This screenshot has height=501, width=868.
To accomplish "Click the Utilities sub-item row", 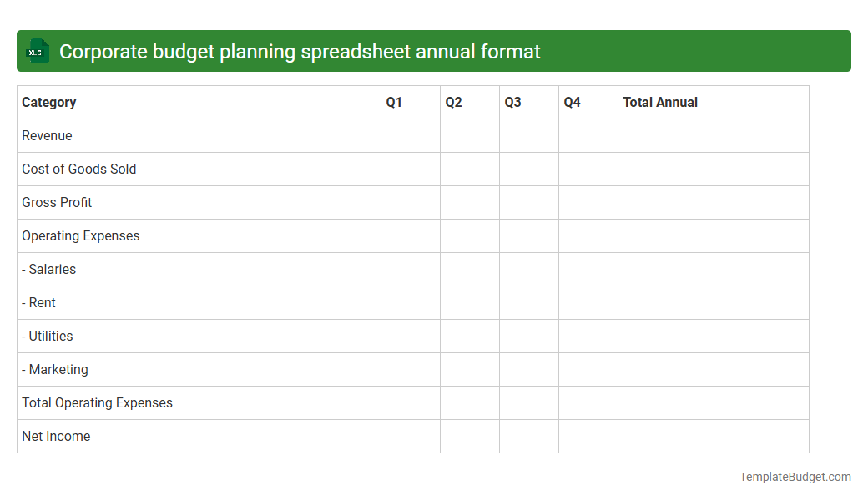I will (47, 336).
